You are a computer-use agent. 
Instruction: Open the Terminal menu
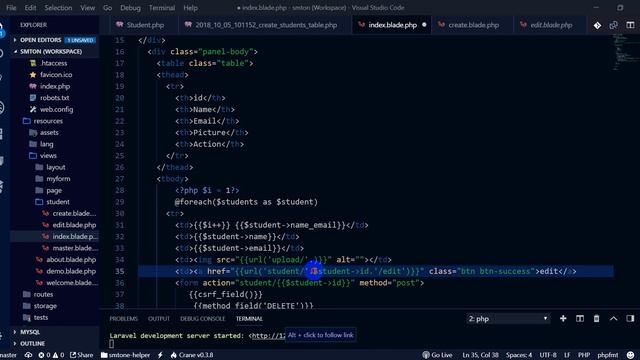pyautogui.click(x=162, y=8)
